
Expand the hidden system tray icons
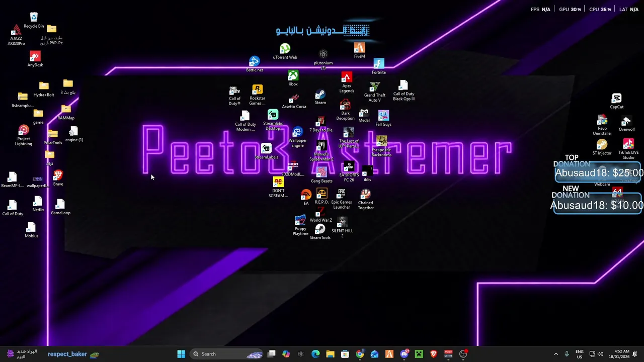click(556, 354)
